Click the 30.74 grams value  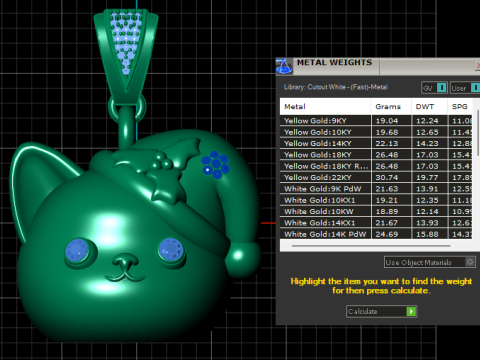point(387,177)
